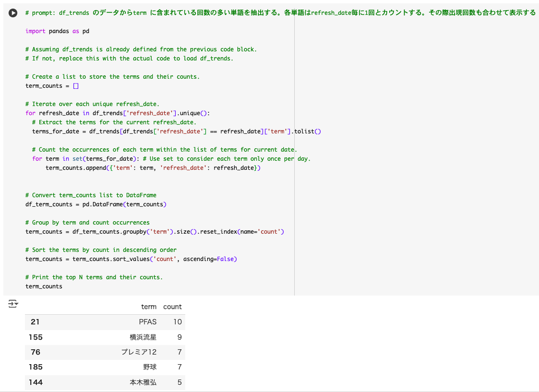Click the groupby('term').size() line
Screen dimensions: 539x392
(155, 232)
